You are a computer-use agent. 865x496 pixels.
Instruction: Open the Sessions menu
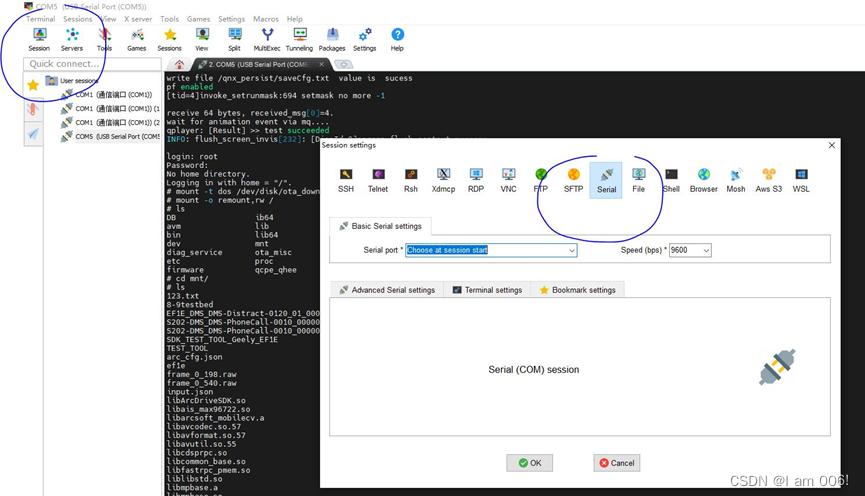click(78, 19)
